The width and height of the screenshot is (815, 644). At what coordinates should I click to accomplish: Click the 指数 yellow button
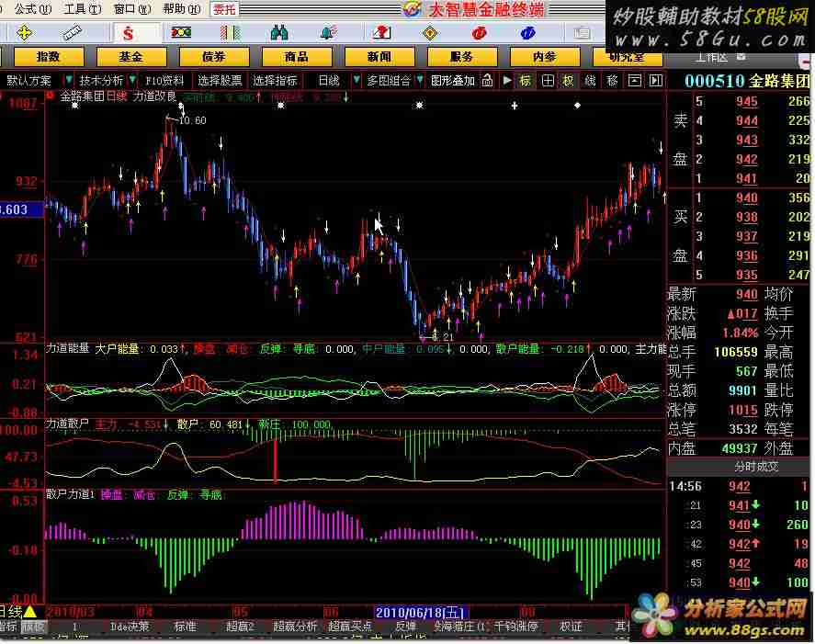[49, 56]
